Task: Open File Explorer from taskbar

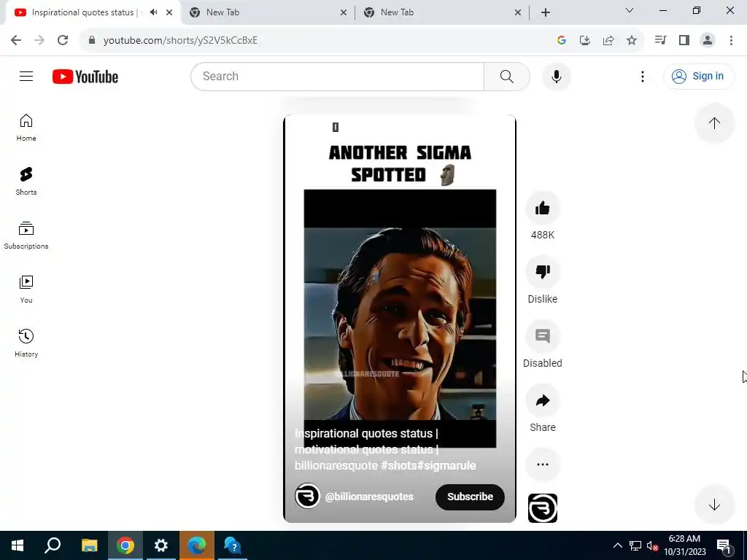Action: pos(89,545)
